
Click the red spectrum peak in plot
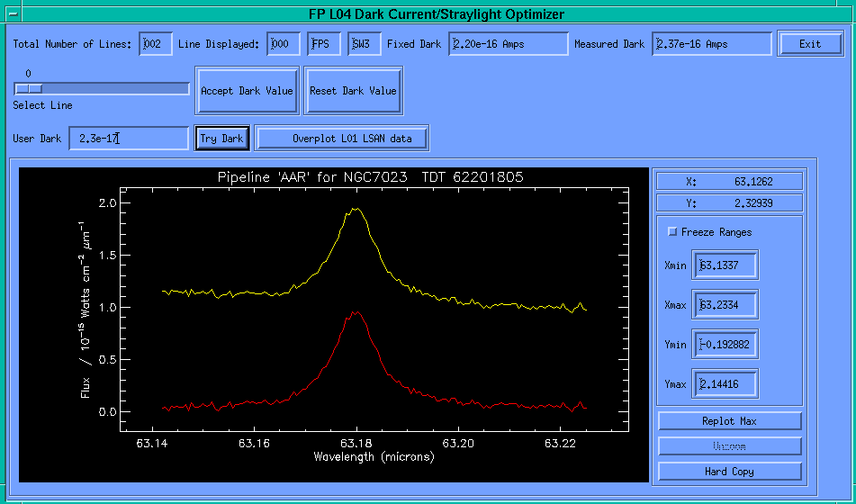(357, 313)
